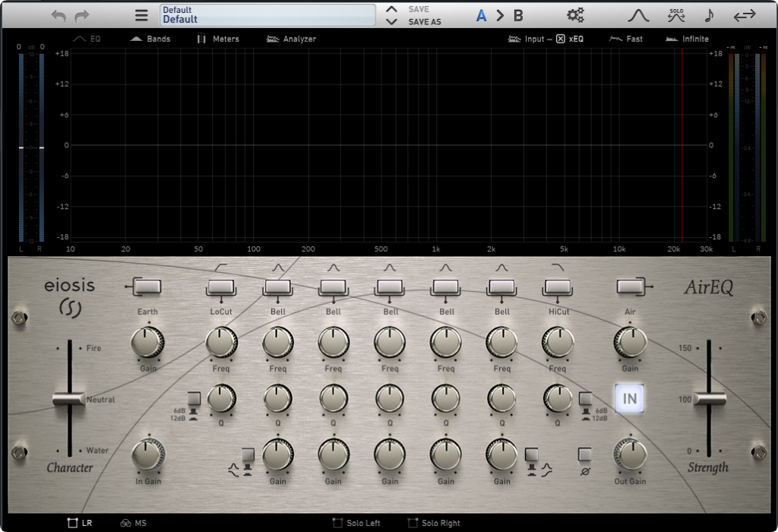Toggle the xEQ checkbox

[561, 39]
